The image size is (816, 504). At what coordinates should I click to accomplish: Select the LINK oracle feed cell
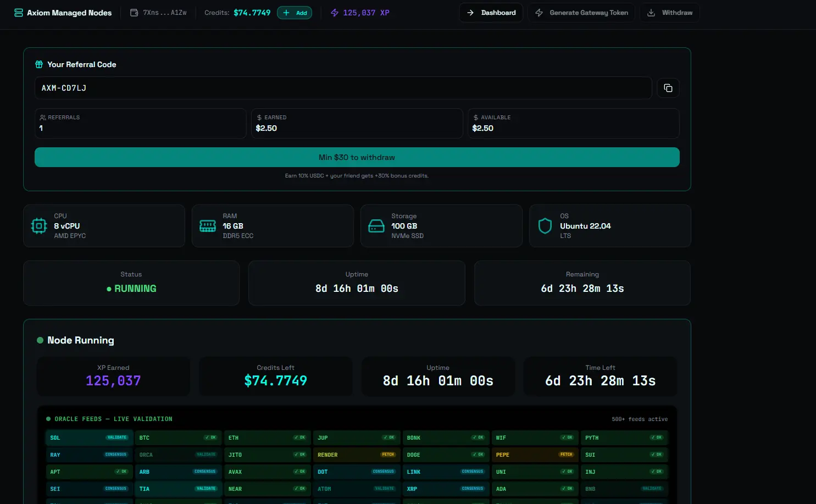(446, 472)
